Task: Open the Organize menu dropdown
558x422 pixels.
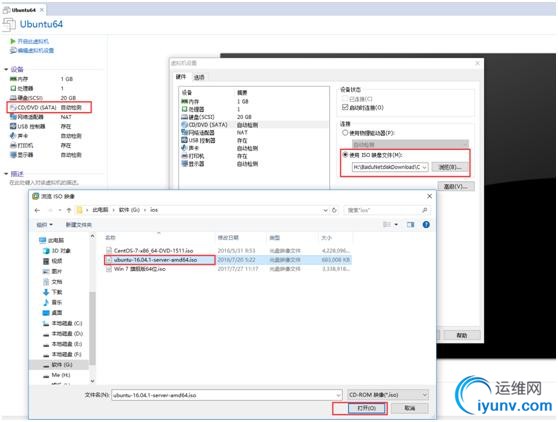Action: (x=45, y=225)
